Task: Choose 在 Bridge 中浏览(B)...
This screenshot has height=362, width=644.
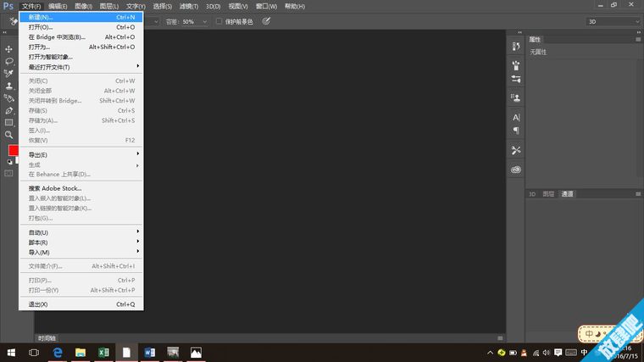Action: point(81,37)
